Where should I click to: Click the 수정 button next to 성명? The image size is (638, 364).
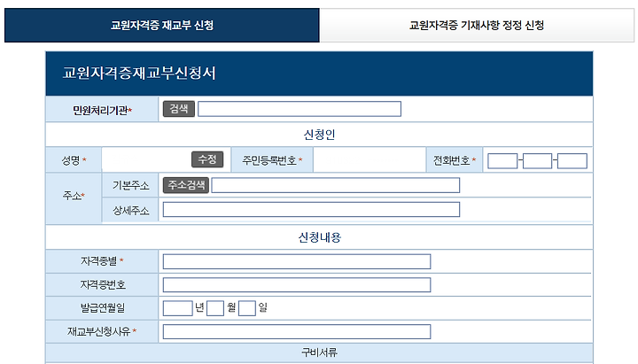pos(207,159)
